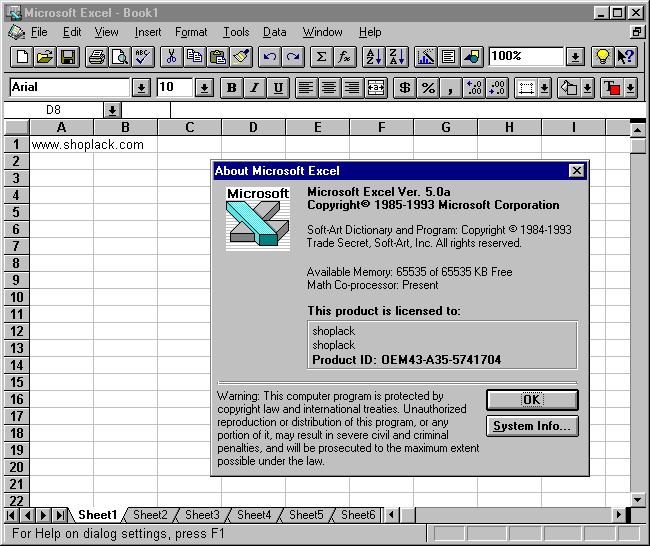Click Sort Descending Z-A icon

[x=397, y=56]
